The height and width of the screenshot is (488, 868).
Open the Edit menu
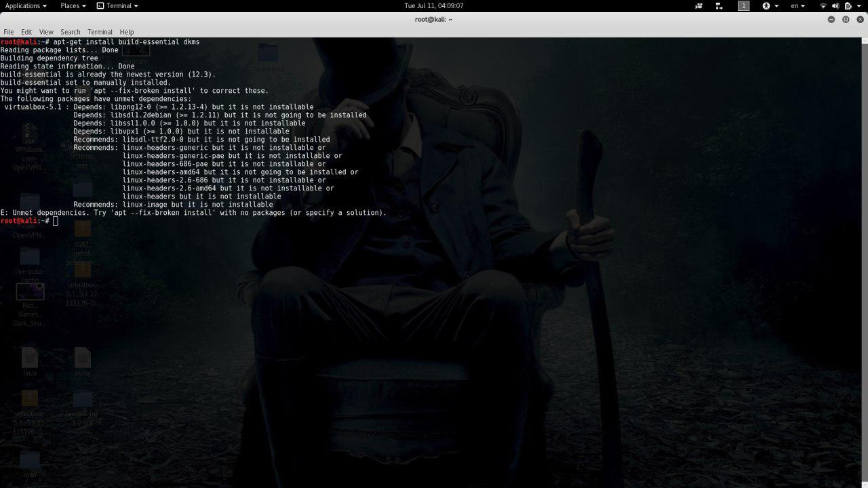pos(26,32)
